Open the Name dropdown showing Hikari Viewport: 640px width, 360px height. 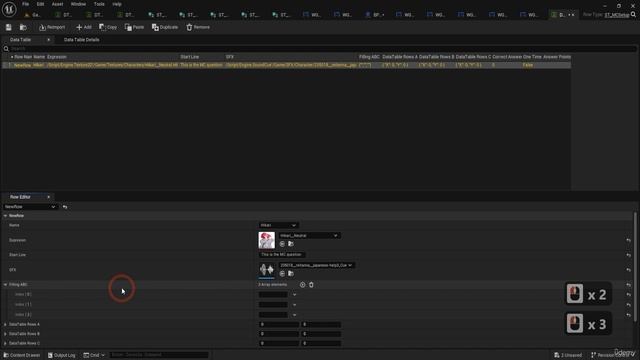[278, 225]
